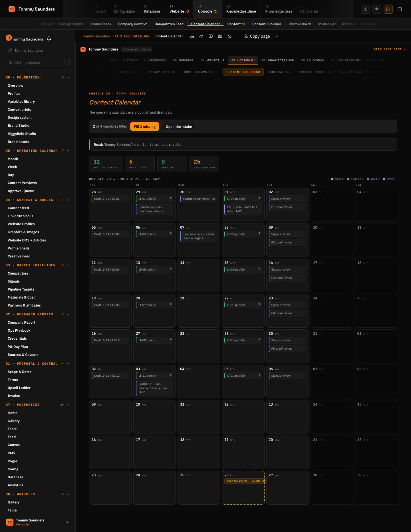Click the tags icon in top bar
411x532 pixels.
(377, 9)
